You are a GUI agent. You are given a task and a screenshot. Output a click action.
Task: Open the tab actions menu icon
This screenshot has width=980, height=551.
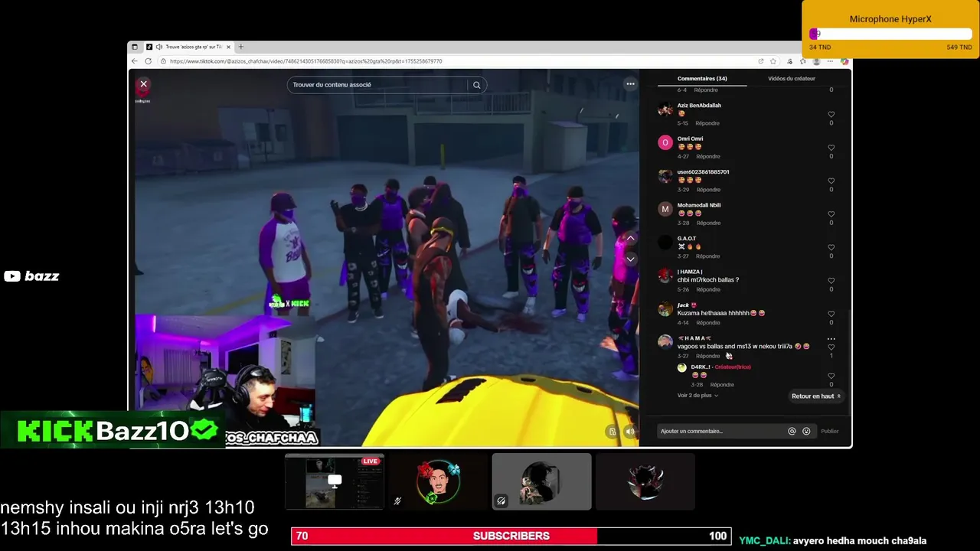135,47
